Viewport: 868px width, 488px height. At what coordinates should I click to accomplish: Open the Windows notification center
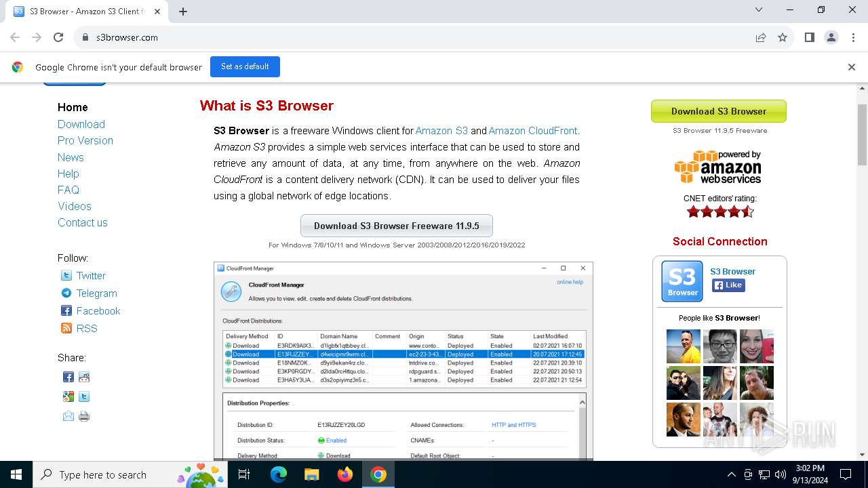pos(846,474)
